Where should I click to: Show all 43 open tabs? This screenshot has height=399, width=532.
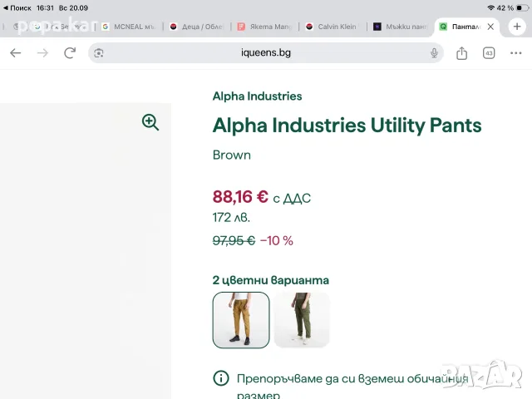489,53
